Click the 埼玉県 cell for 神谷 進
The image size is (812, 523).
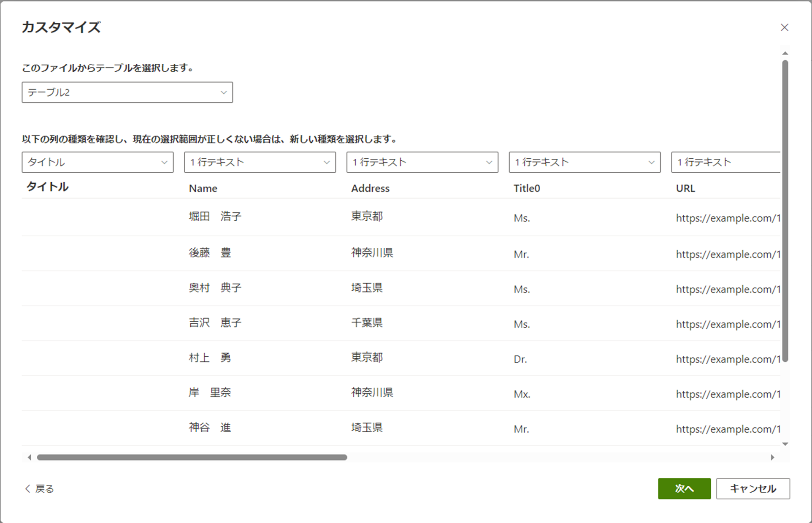click(x=367, y=428)
